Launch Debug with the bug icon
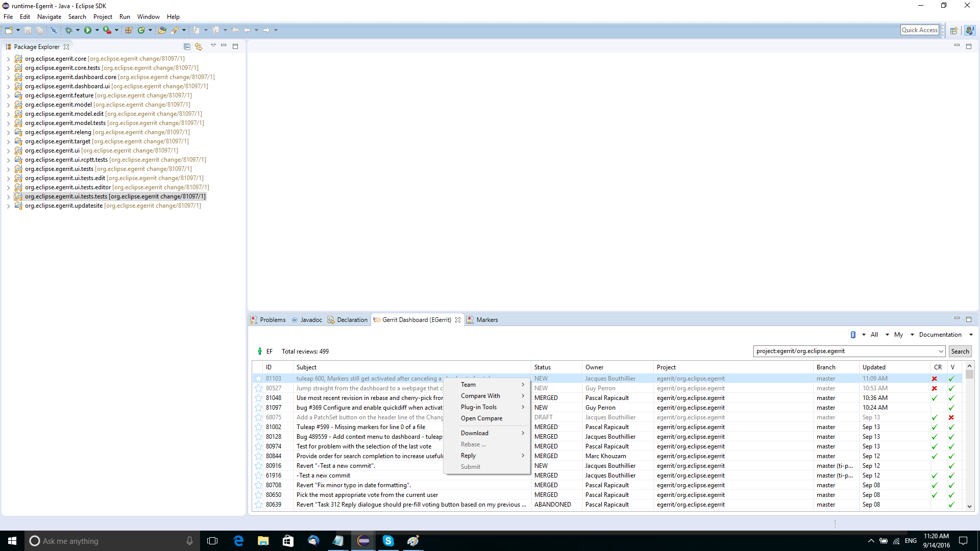 (x=68, y=30)
